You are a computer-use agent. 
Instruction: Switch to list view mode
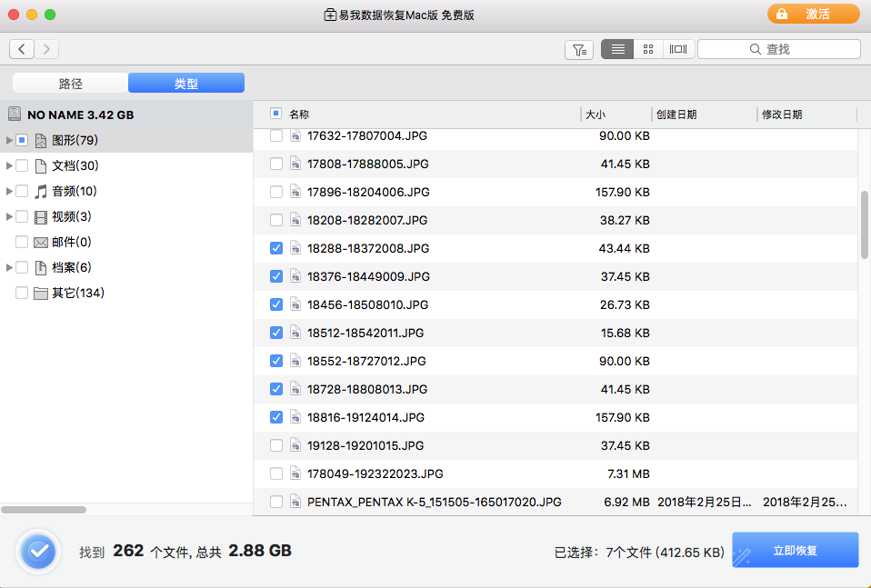pos(617,49)
